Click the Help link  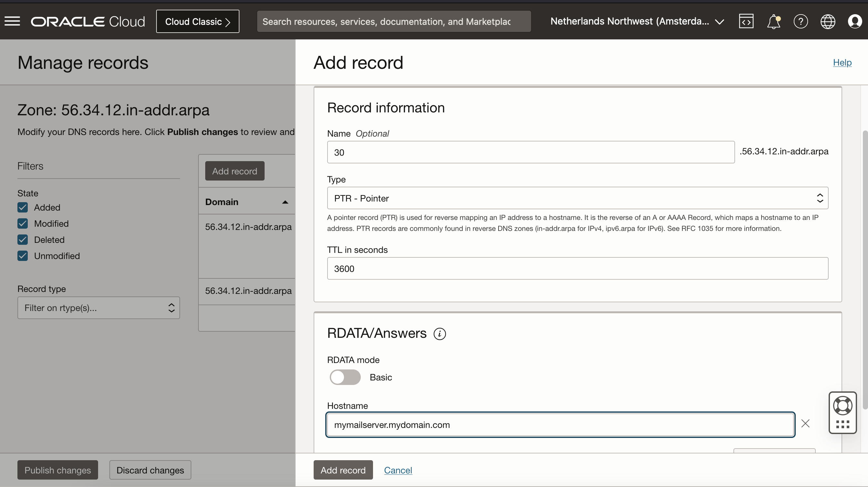(842, 62)
